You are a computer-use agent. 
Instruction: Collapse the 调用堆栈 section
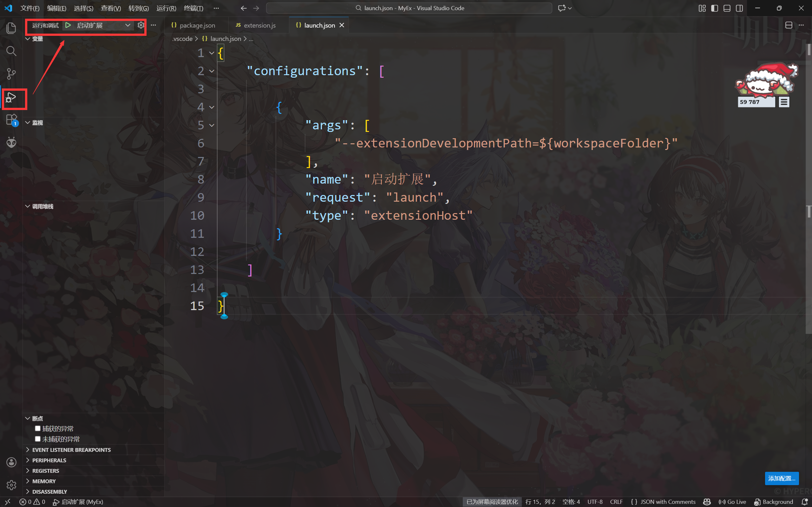pos(43,206)
